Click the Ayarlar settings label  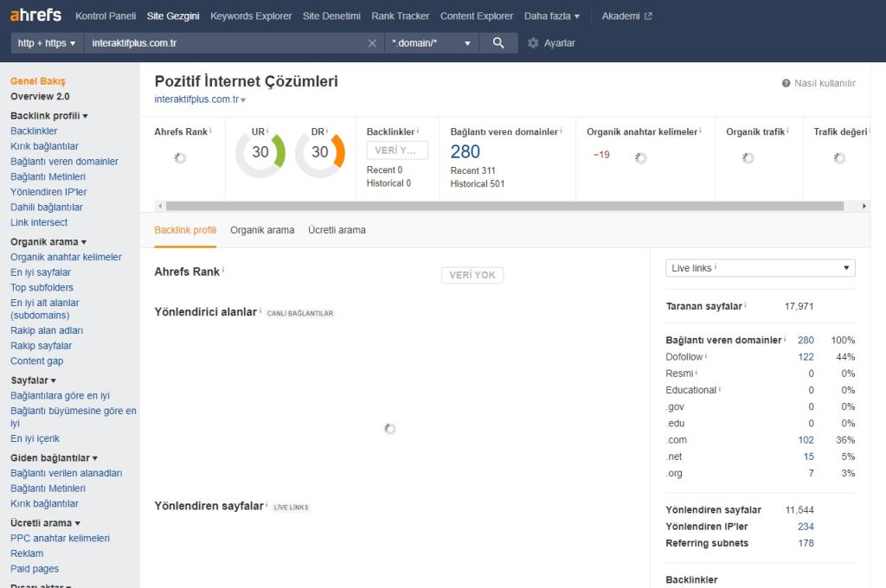[x=560, y=43]
